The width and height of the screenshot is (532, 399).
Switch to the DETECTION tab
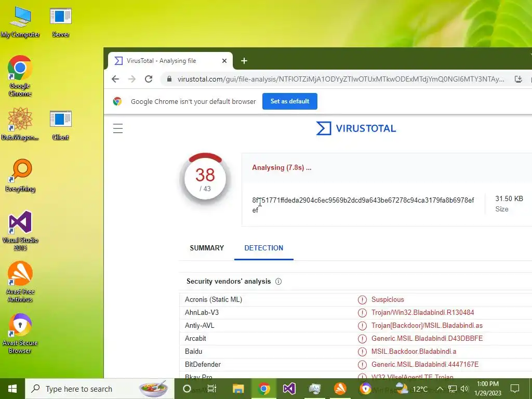[263, 248]
